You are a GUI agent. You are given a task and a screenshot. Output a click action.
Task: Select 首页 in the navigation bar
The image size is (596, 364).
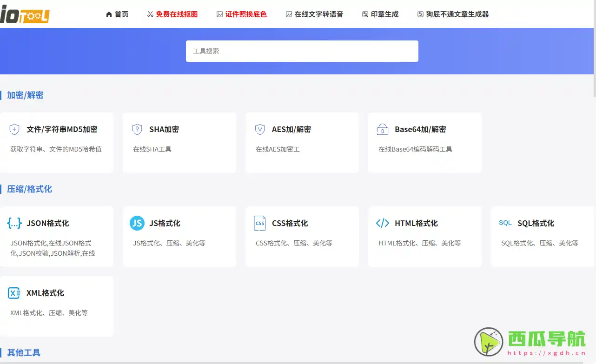pos(117,14)
